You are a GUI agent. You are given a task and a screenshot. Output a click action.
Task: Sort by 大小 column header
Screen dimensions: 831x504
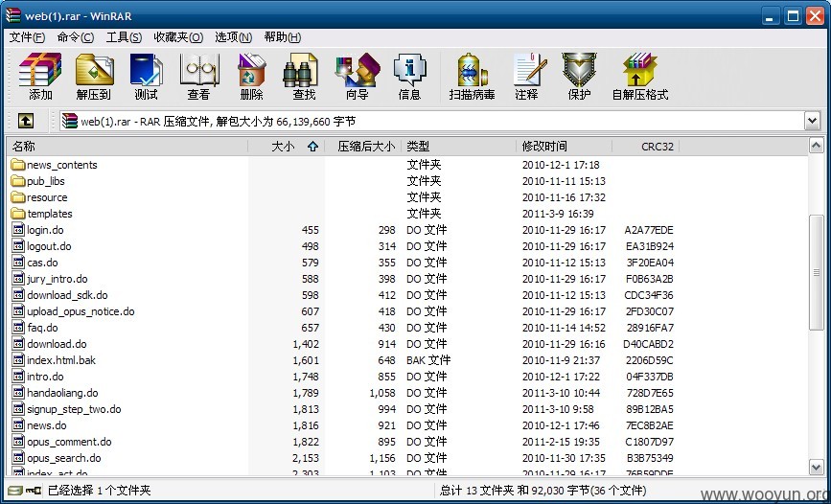point(287,147)
